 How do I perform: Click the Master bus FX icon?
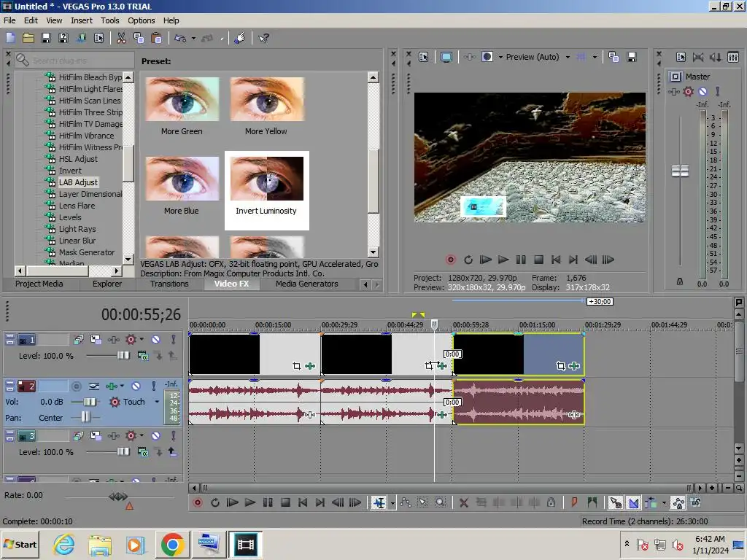(x=673, y=91)
